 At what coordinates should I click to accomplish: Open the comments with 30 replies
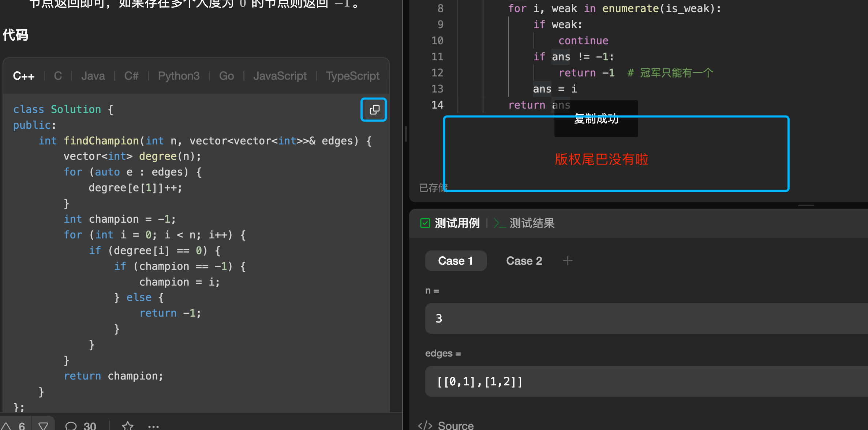pos(81,426)
